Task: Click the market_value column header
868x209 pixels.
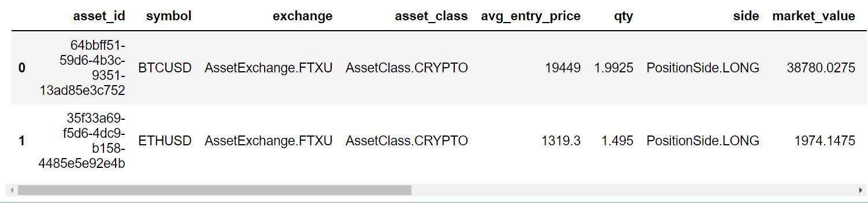Action: pyautogui.click(x=814, y=16)
